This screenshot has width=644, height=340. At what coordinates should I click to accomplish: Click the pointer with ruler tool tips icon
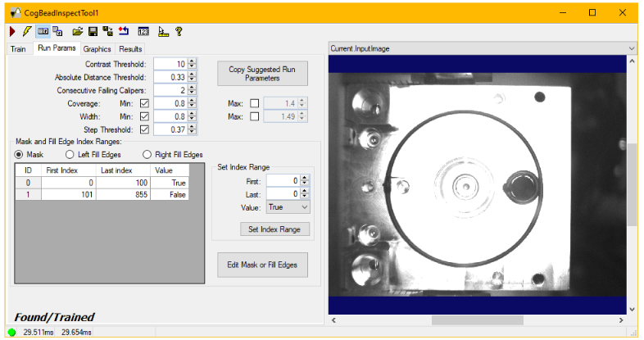(163, 32)
